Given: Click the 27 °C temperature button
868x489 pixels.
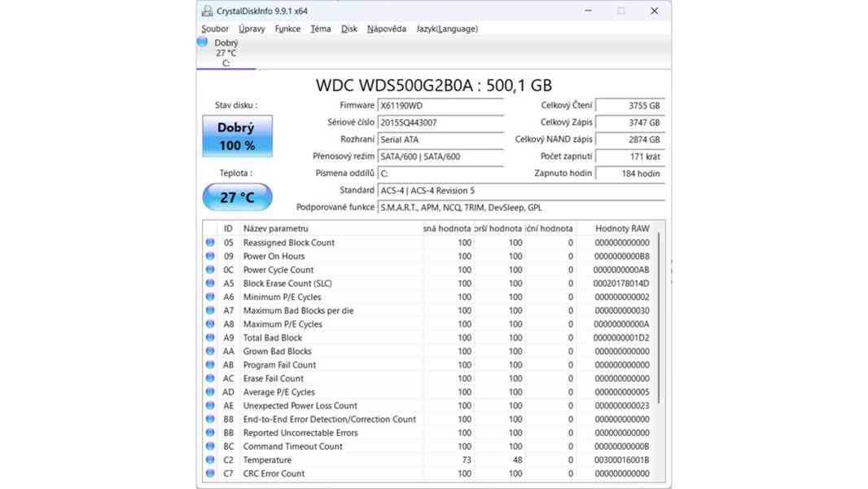Looking at the screenshot, I should click(237, 197).
